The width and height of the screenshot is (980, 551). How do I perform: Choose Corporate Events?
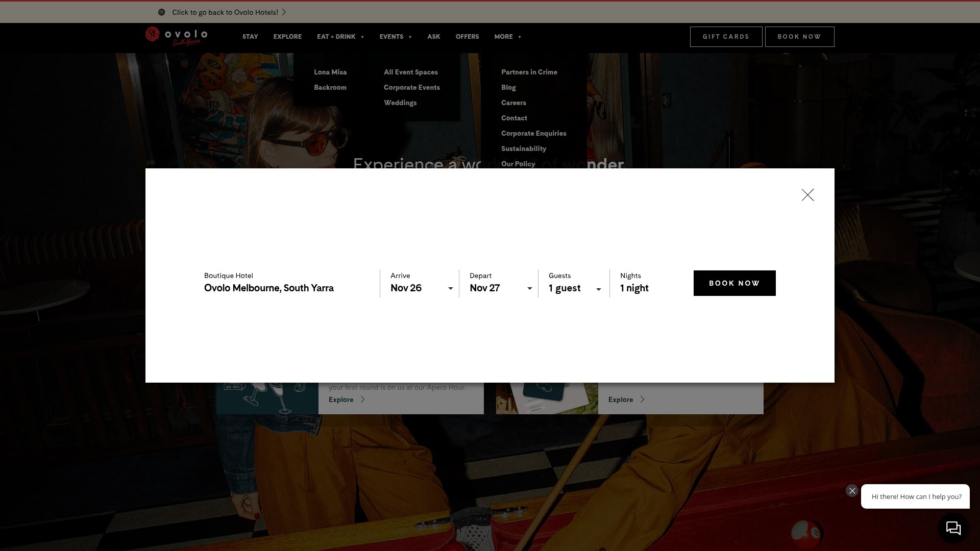point(412,87)
